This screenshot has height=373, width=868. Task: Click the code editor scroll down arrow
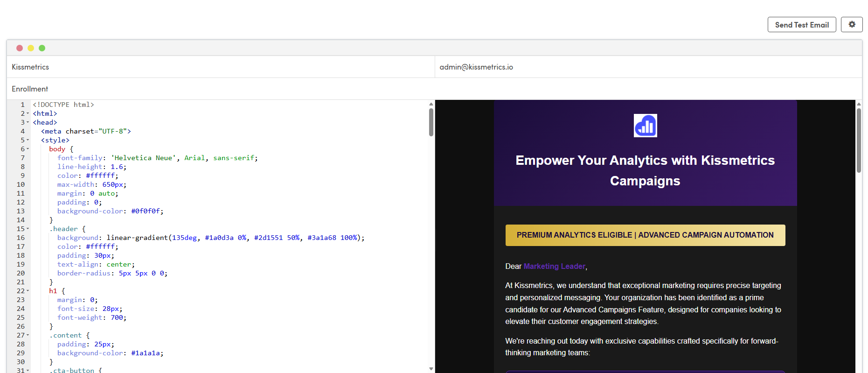[431, 369]
